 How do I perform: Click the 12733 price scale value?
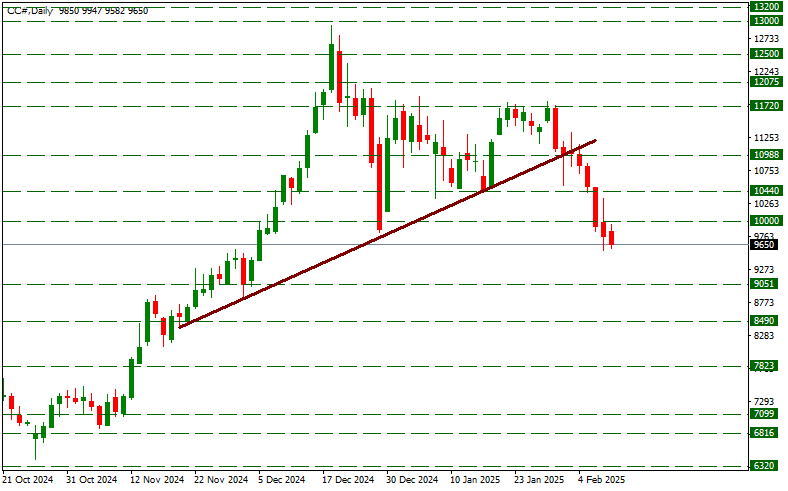[767, 39]
